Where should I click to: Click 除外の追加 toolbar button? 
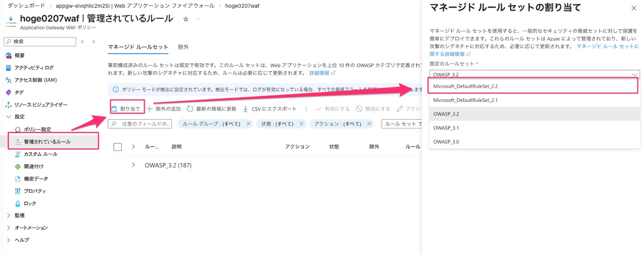click(163, 109)
